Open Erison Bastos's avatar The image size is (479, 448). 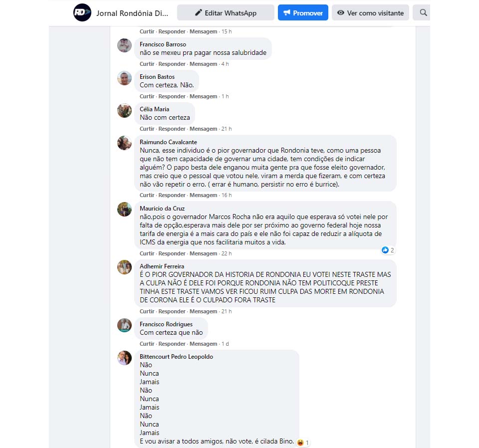click(124, 78)
